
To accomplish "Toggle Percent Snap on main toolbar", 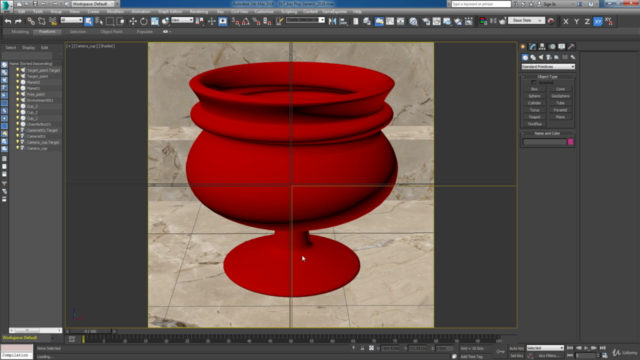I will pyautogui.click(x=256, y=21).
